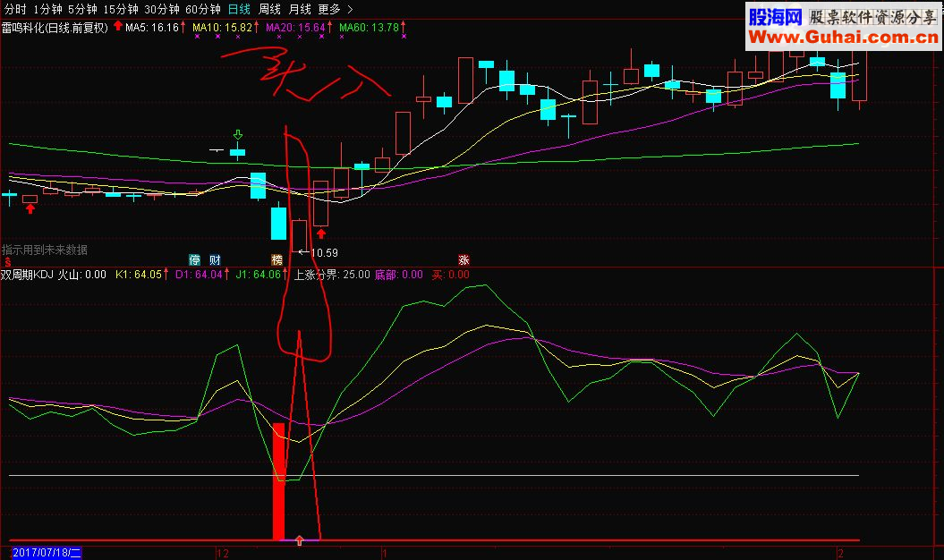Click the 财 financial info icon
This screenshot has height=560, width=944.
coord(215,259)
